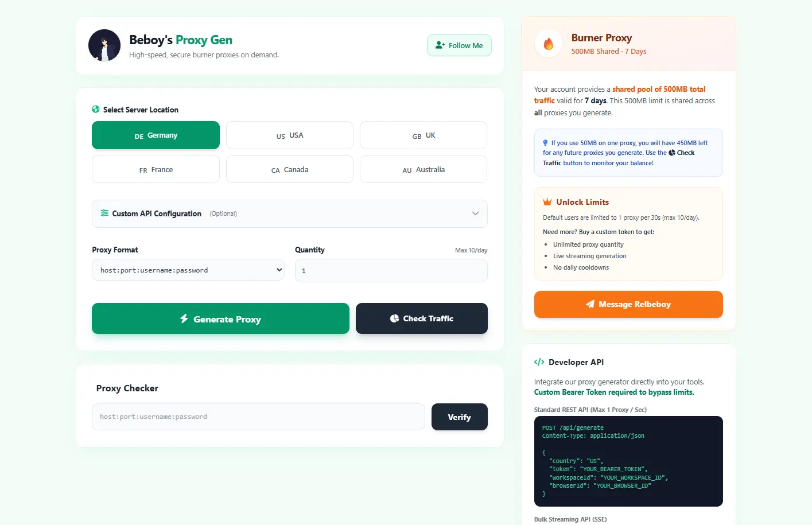Viewport: 812px width, 525px height.
Task: Select Germany as server location
Action: click(156, 135)
